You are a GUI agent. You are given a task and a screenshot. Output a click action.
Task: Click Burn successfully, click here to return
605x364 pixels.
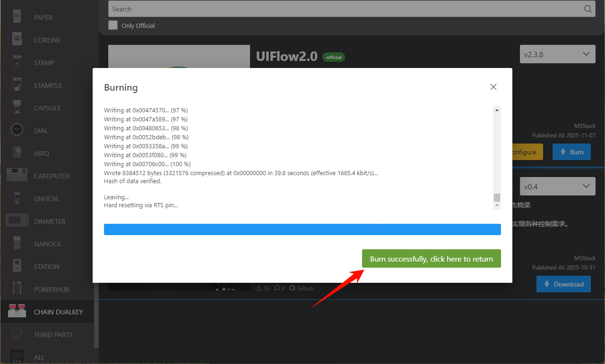click(431, 259)
